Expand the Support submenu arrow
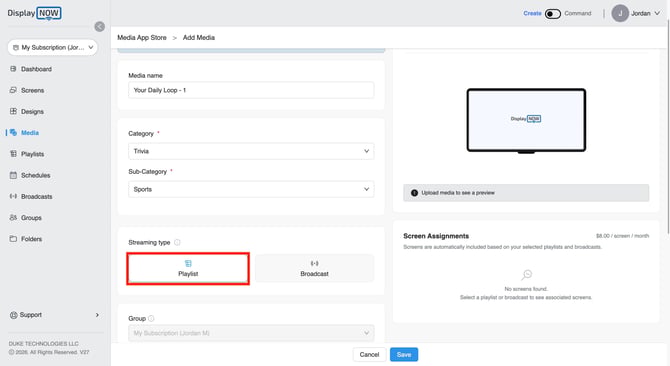 tap(97, 315)
